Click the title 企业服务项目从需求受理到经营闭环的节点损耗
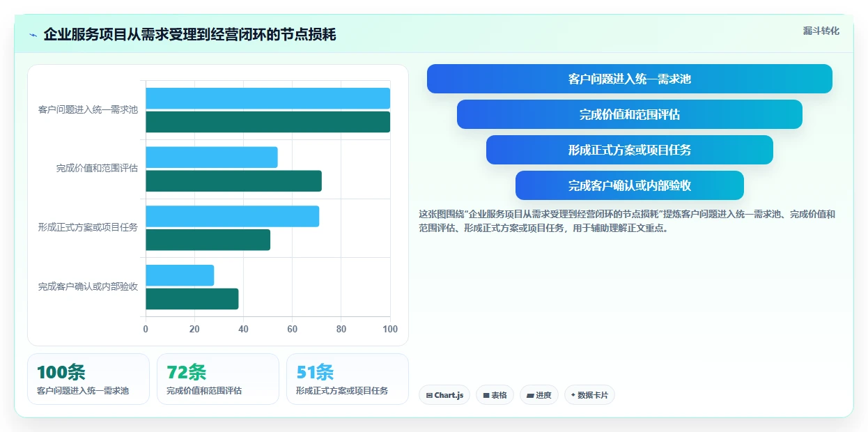868x432 pixels. pos(189,34)
